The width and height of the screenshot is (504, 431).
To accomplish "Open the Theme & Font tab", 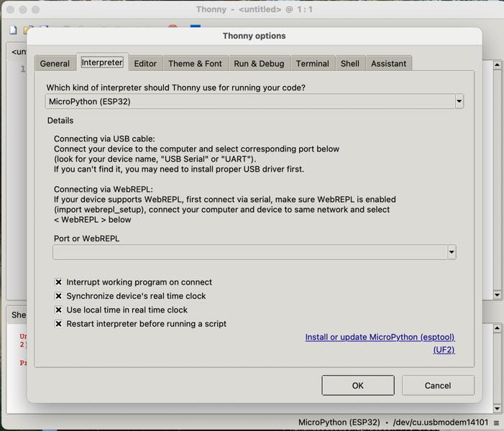I will 195,64.
